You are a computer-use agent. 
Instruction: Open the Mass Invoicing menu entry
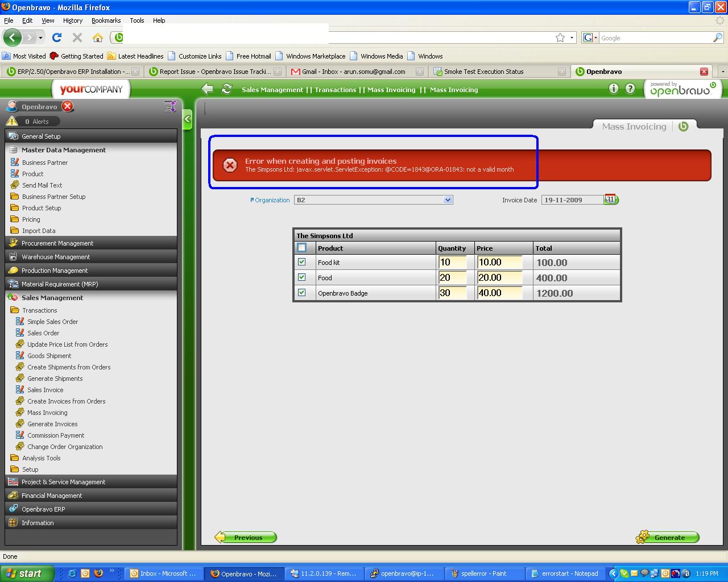pos(47,413)
